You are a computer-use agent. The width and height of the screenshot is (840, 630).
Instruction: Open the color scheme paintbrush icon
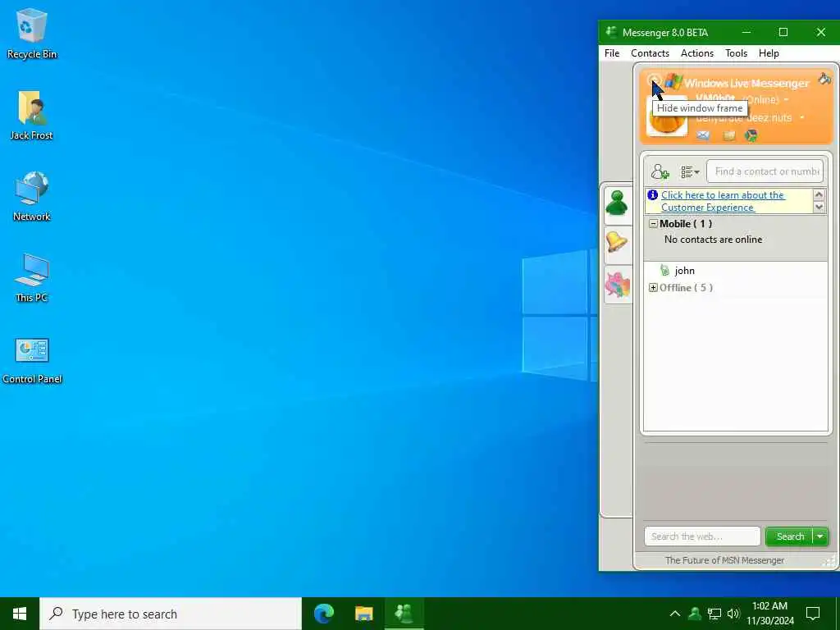click(824, 80)
